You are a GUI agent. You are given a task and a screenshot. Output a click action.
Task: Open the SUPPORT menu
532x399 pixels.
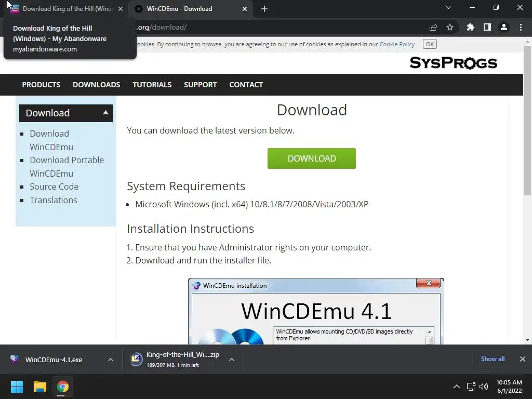pyautogui.click(x=200, y=85)
